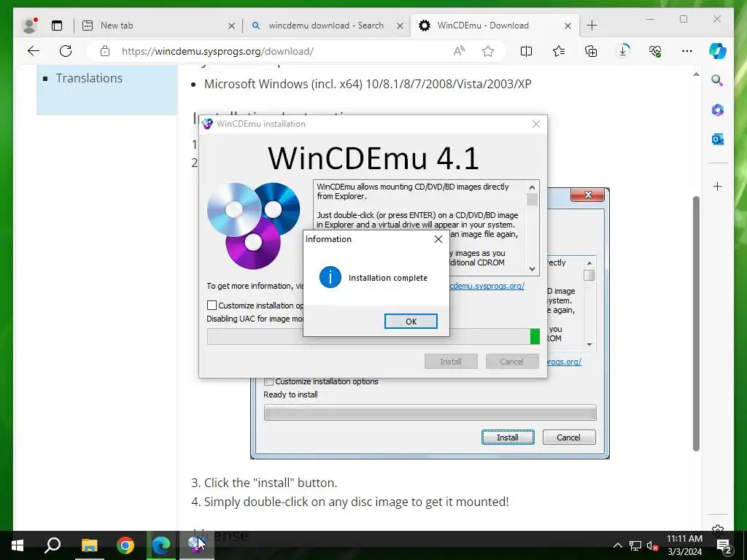Open the tab actions menu
The width and height of the screenshot is (747, 560).
pyautogui.click(x=57, y=26)
